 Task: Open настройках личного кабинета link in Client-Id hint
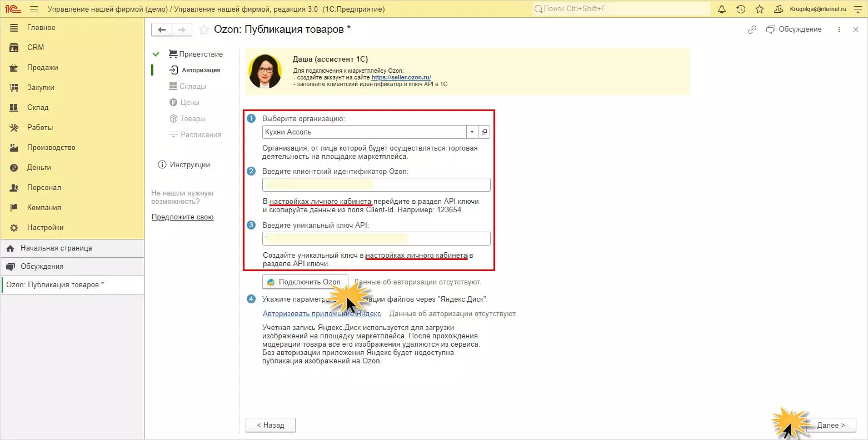(x=321, y=201)
